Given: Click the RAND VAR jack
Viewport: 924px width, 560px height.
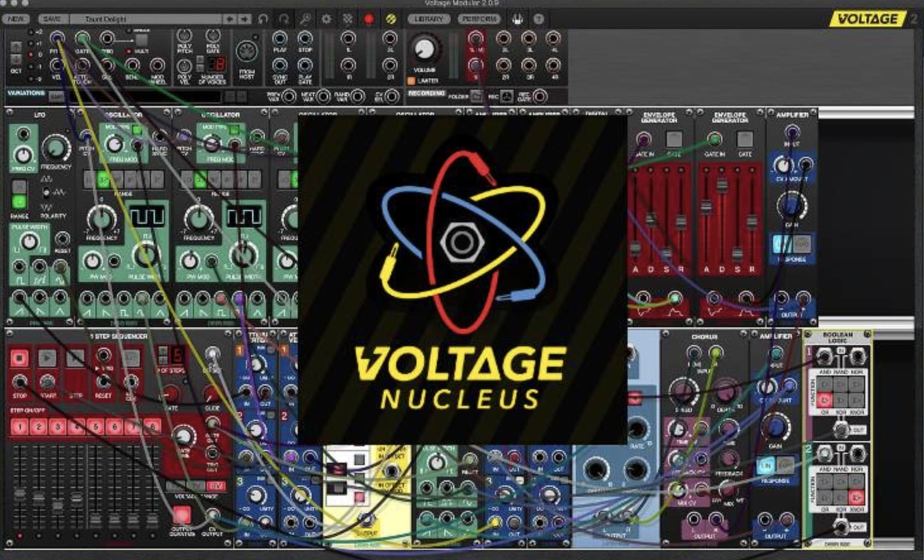Looking at the screenshot, I should (x=358, y=96).
